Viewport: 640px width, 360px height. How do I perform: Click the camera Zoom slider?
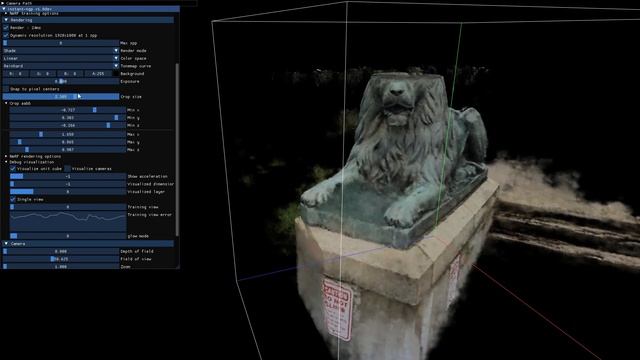(61, 267)
